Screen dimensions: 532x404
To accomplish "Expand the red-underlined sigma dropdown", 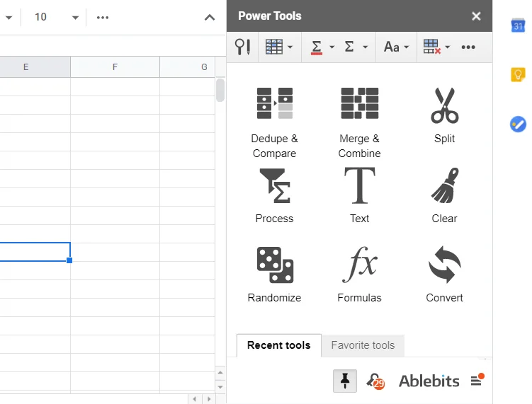I will tap(332, 47).
